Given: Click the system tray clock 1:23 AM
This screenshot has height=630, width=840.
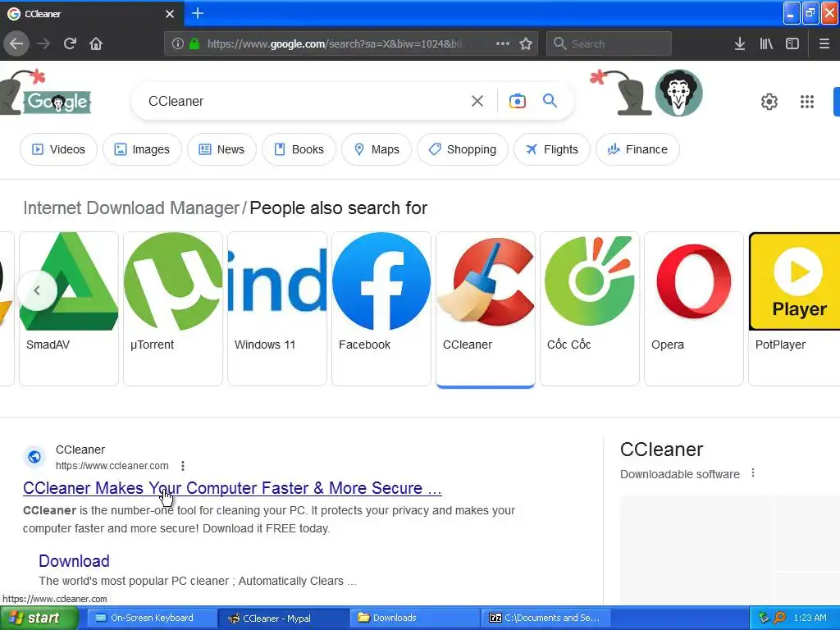Looking at the screenshot, I should click(x=810, y=618).
